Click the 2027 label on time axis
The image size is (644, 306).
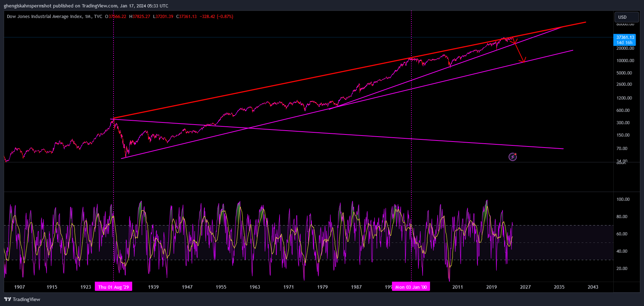[x=525, y=287]
